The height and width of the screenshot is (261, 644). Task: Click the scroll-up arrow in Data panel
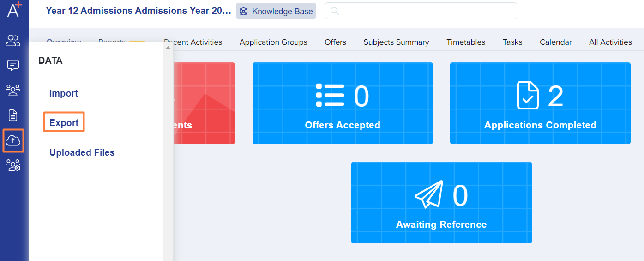168,47
